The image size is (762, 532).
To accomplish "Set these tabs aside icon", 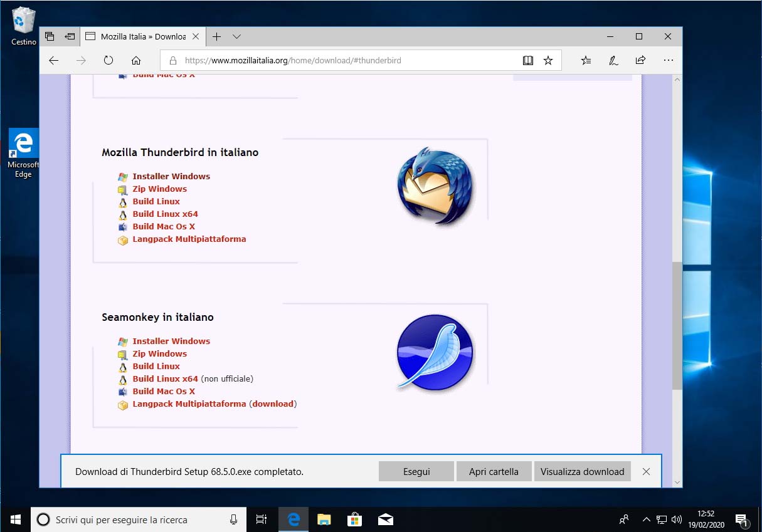I will tap(70, 36).
